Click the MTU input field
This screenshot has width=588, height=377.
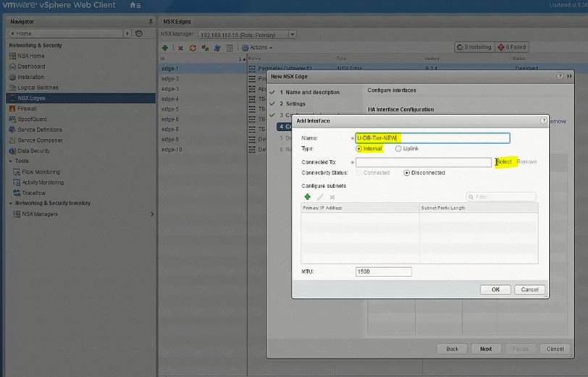(x=383, y=272)
